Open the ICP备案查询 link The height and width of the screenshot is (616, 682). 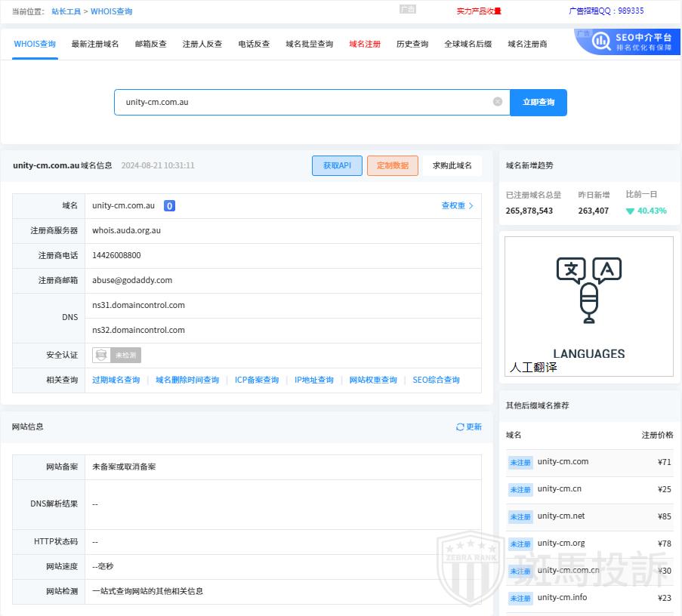257,380
